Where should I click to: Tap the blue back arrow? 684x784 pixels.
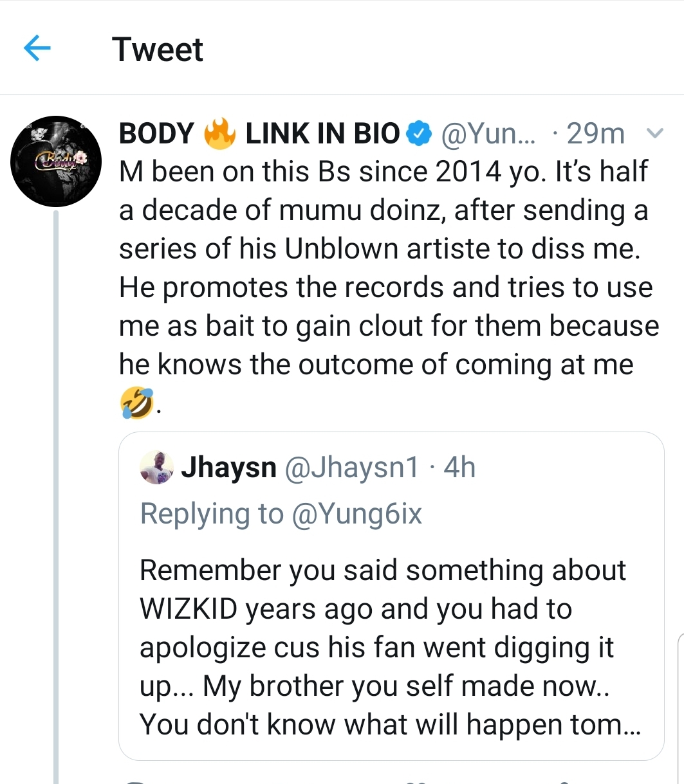tap(37, 49)
